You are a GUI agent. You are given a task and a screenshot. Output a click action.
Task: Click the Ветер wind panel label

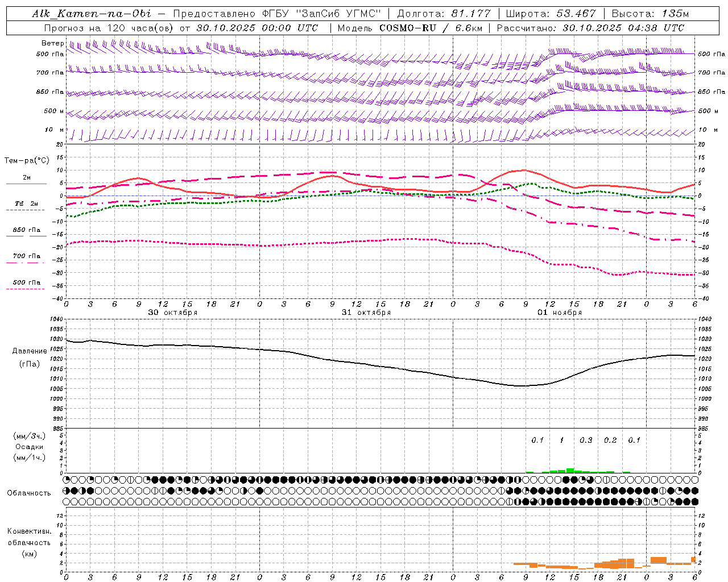[52, 43]
